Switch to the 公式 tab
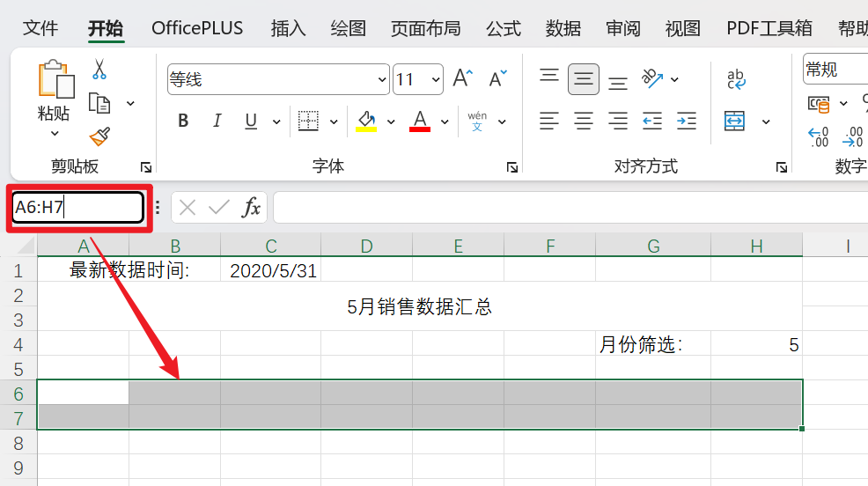The width and height of the screenshot is (868, 486). point(504,28)
